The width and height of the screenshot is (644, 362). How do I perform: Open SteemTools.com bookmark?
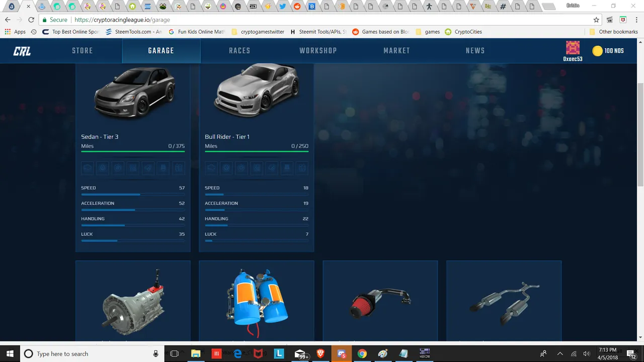pos(133,32)
